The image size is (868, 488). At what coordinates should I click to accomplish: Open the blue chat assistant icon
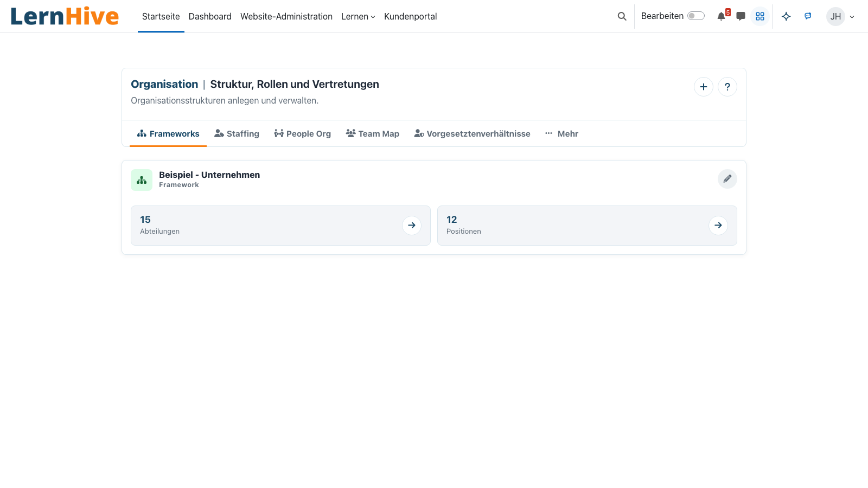tap(808, 16)
